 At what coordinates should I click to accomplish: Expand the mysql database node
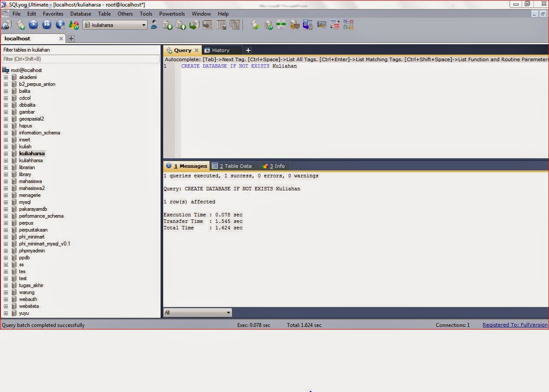tap(6, 202)
